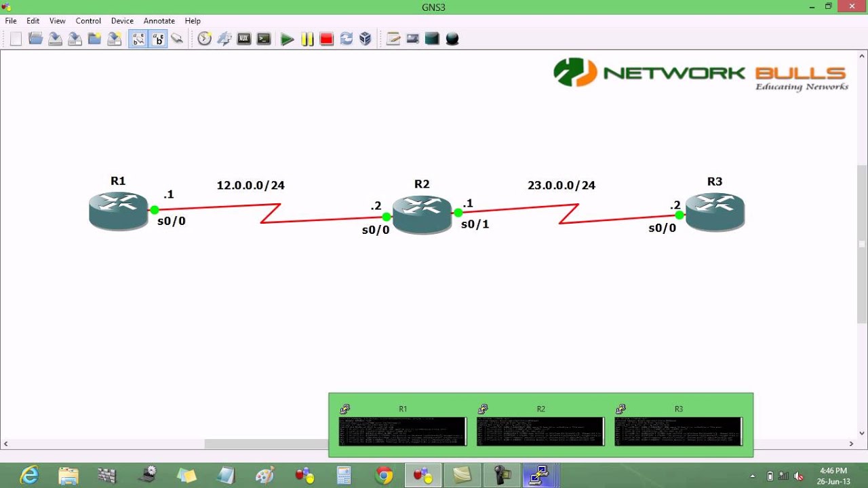Image resolution: width=868 pixels, height=488 pixels.
Task: Open Paint from the taskbar
Action: pos(265,475)
